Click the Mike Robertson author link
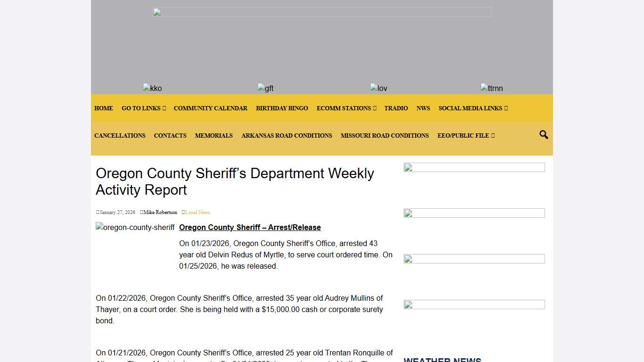The width and height of the screenshot is (644, 362). click(160, 212)
